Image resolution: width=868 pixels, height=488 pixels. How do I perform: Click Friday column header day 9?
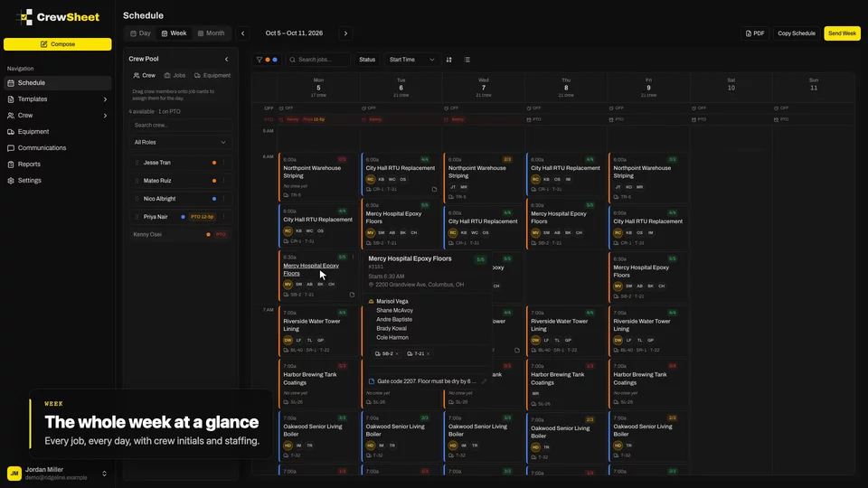coord(648,88)
